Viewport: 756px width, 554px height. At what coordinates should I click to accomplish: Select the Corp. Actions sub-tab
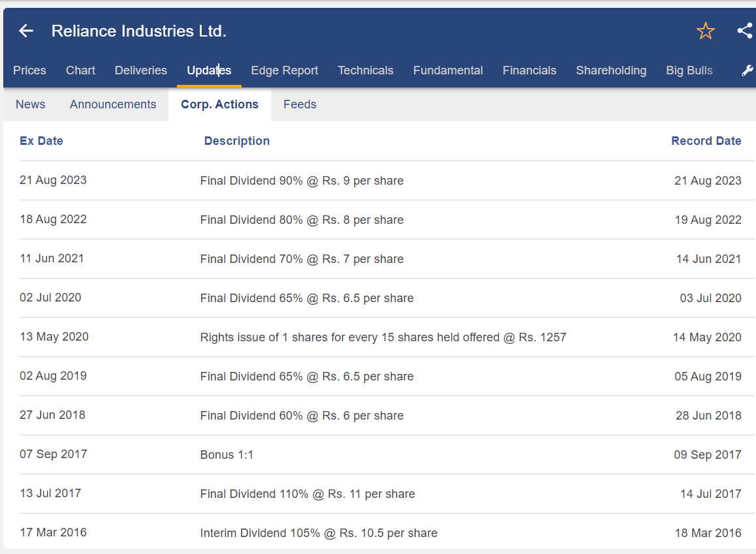(219, 104)
